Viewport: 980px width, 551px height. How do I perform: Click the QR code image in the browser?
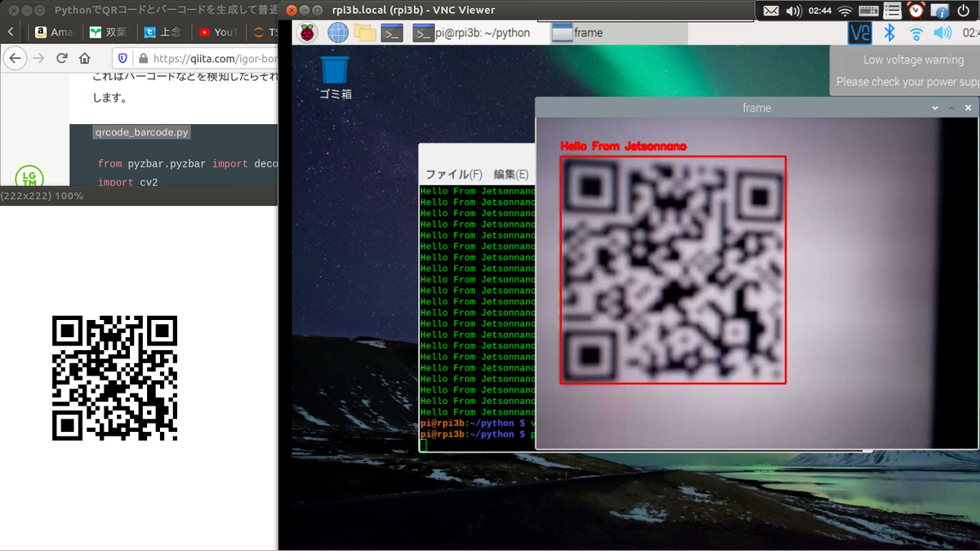pos(115,378)
